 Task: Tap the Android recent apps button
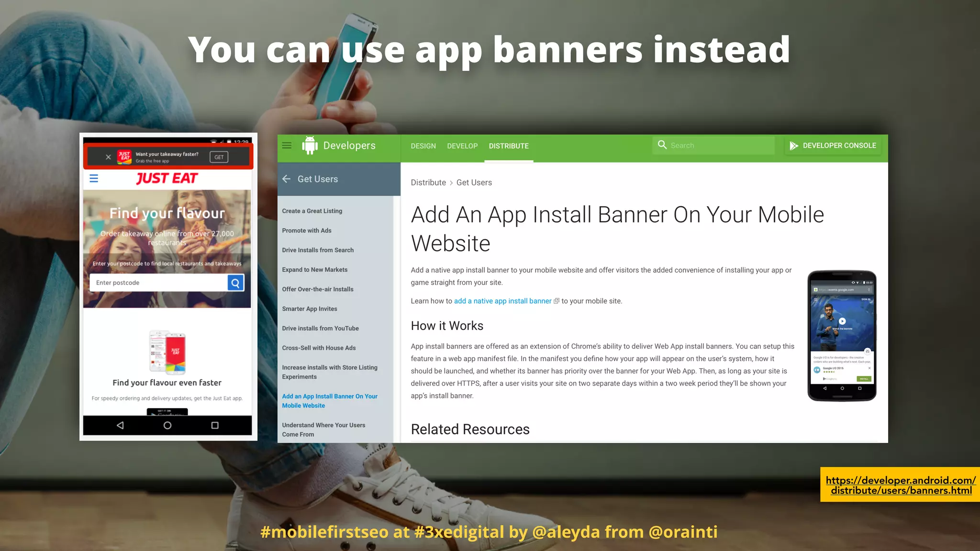(x=215, y=425)
